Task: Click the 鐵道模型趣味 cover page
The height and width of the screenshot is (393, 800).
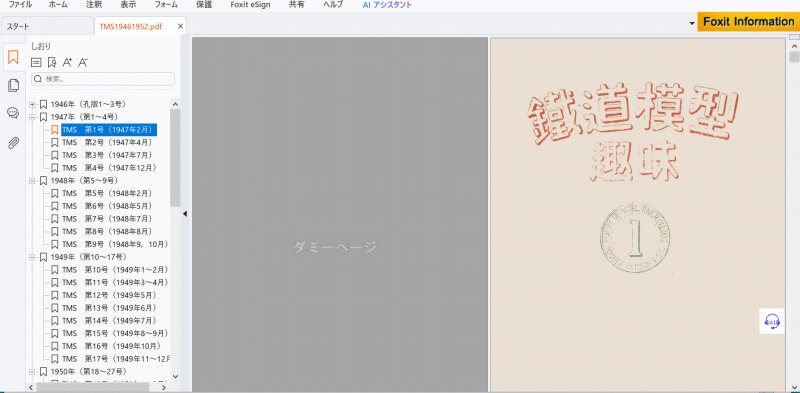Action: pyautogui.click(x=638, y=214)
